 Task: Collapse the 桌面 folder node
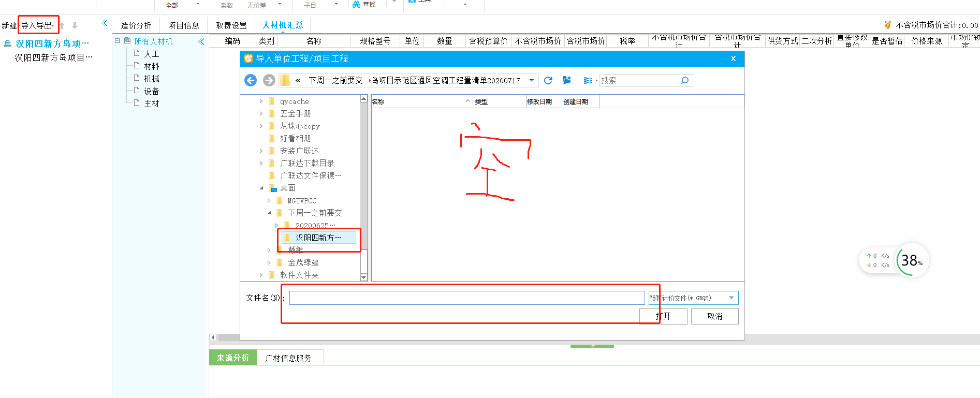[x=261, y=188]
